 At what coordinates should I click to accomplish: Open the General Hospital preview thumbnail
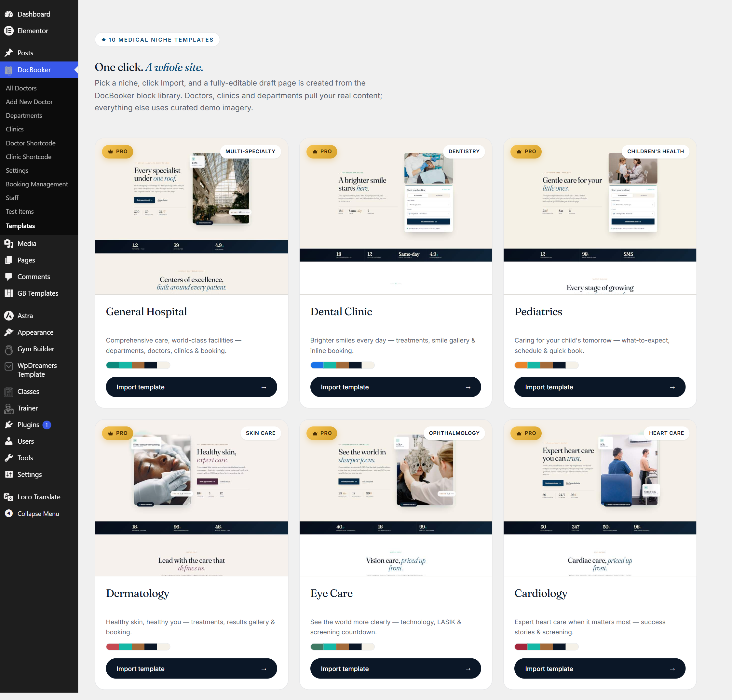[x=192, y=216]
